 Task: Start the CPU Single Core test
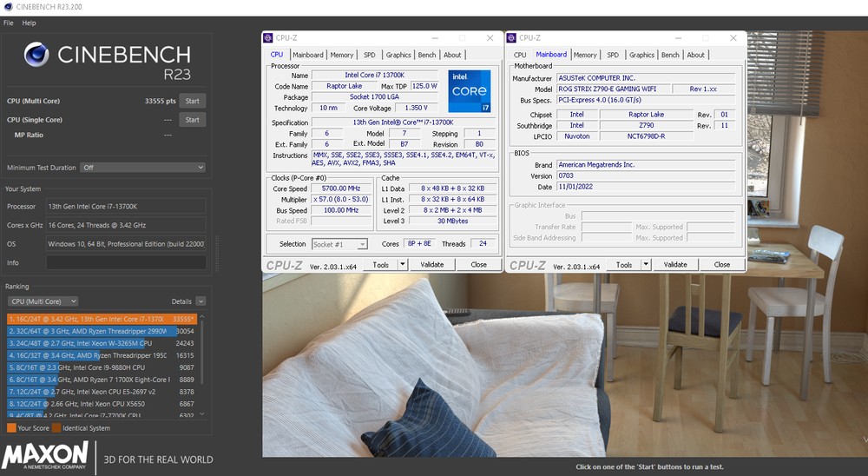[192, 120]
